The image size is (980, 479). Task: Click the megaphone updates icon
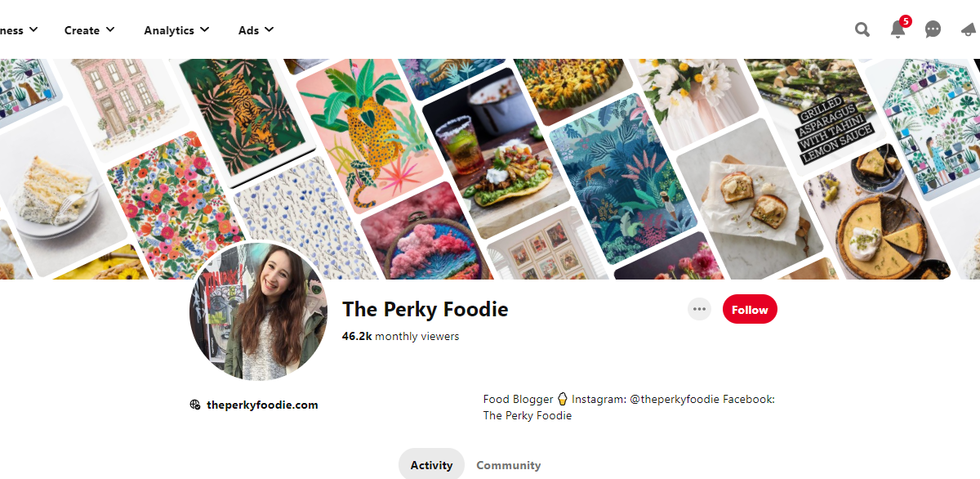[x=969, y=30]
